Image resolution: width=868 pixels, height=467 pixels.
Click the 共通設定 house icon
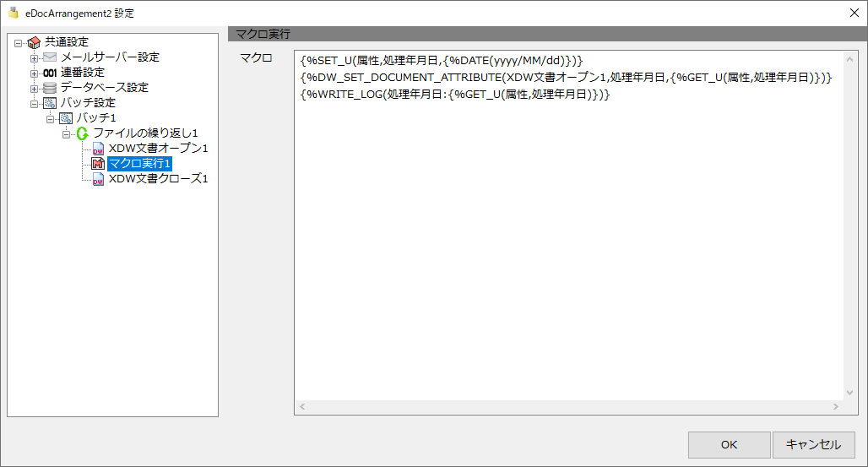(x=34, y=42)
